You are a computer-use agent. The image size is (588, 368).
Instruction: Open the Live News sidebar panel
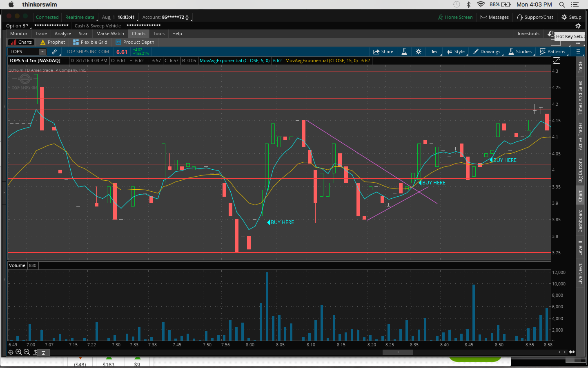click(580, 274)
